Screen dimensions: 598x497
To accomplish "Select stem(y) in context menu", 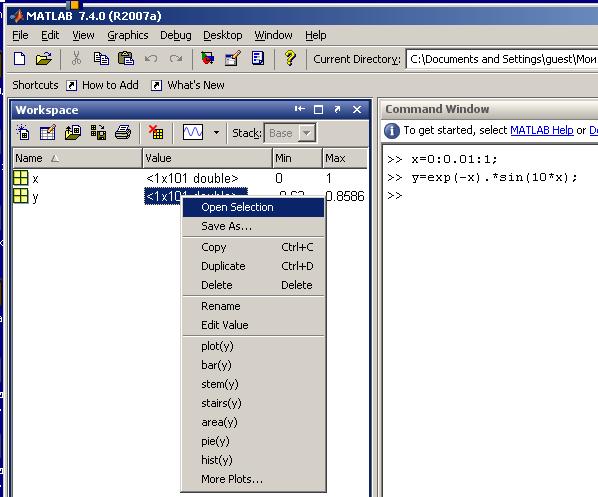I will [x=253, y=384].
